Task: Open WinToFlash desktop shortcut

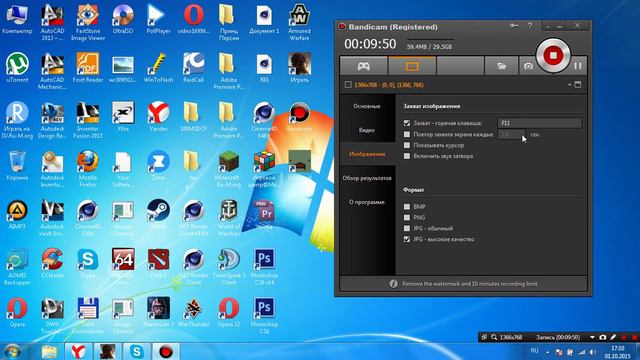Action: click(x=158, y=68)
